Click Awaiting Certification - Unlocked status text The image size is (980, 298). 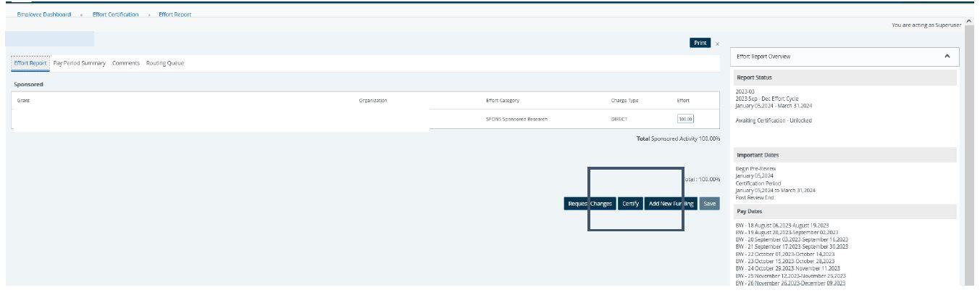(774, 120)
